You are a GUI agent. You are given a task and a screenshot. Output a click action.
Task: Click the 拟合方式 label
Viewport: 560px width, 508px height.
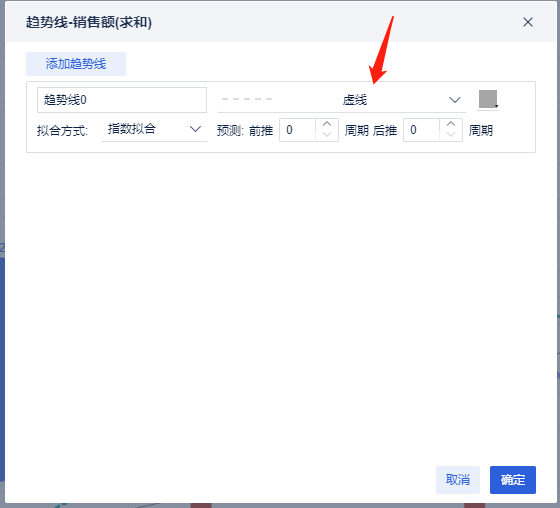tap(62, 131)
